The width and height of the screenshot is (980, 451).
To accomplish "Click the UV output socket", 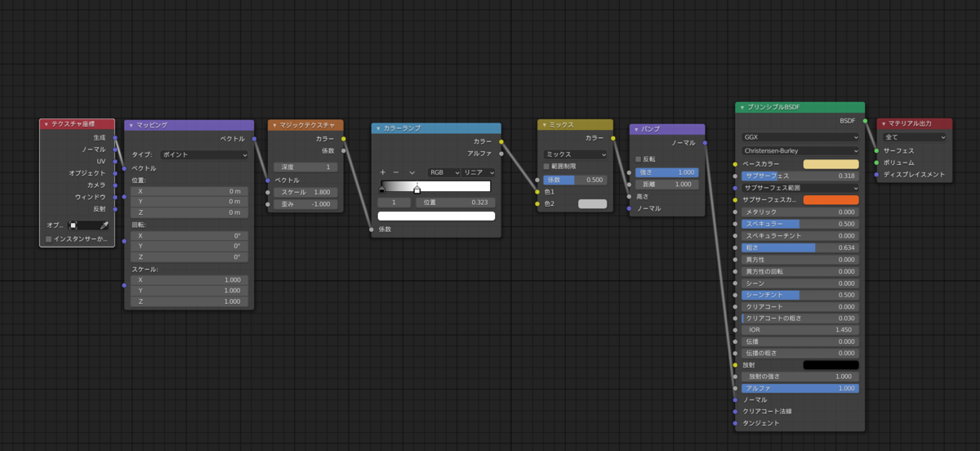I will pos(115,161).
